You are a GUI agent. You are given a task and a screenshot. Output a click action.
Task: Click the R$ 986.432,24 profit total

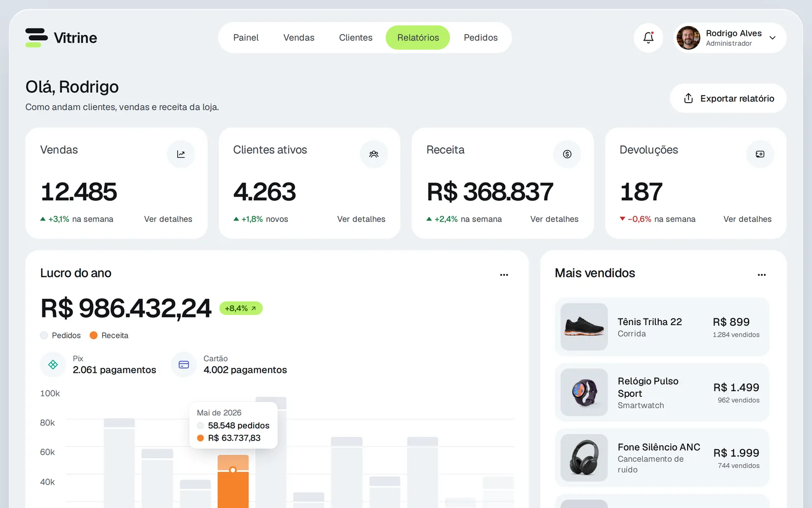[126, 308]
